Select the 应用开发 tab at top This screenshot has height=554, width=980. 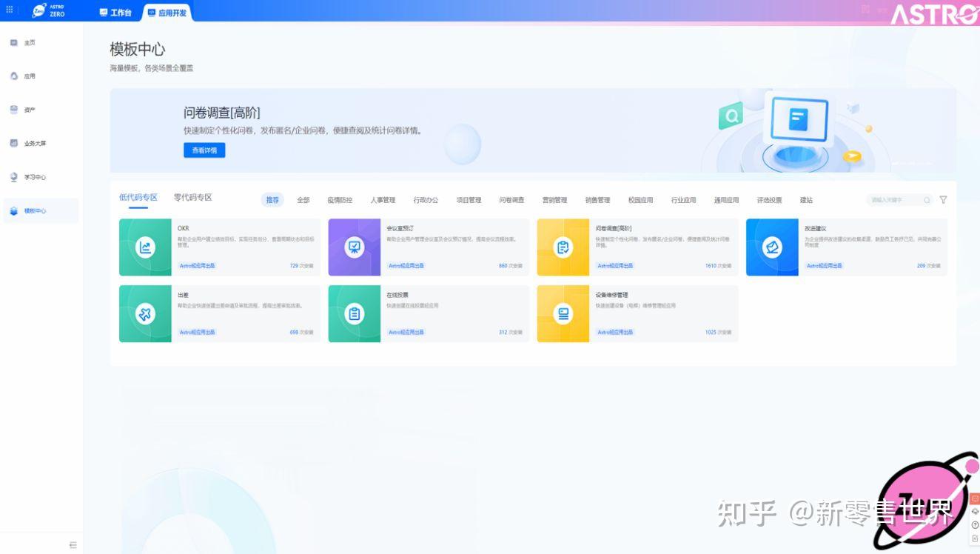[x=168, y=12]
